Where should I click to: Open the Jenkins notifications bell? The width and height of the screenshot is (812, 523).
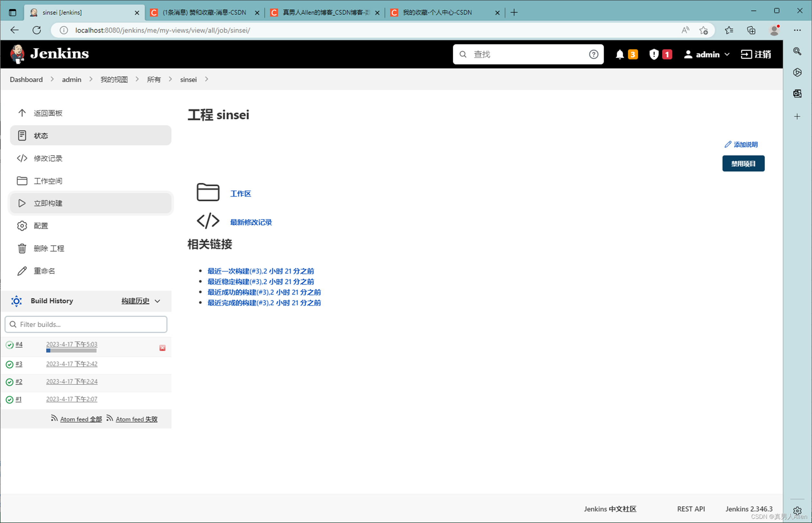click(x=620, y=54)
